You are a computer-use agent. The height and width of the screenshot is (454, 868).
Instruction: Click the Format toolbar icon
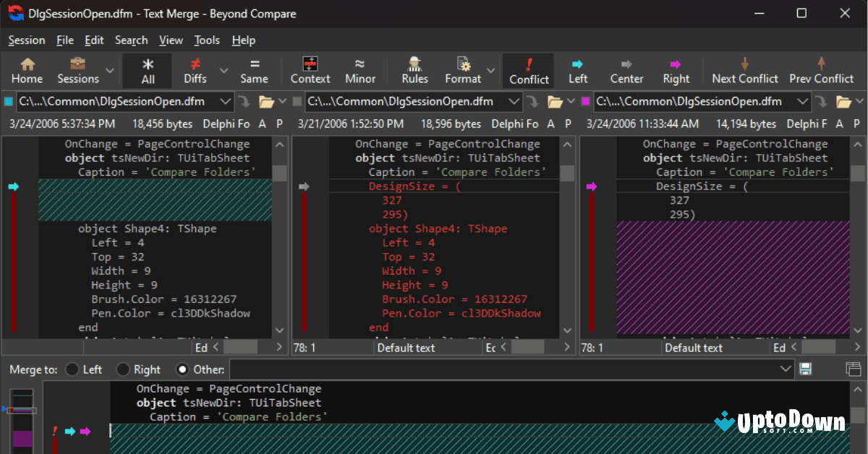[462, 70]
